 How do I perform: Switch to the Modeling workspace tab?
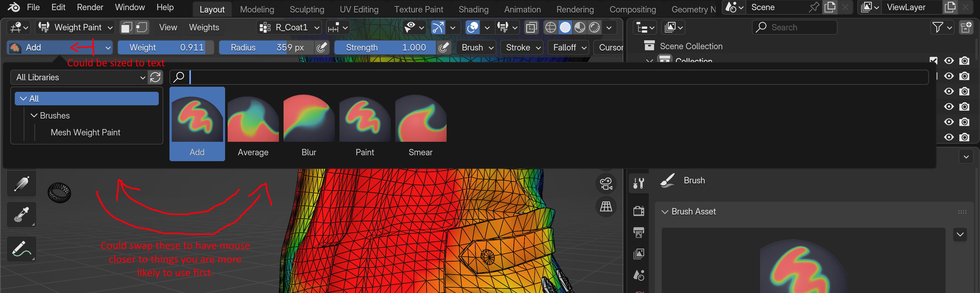click(x=257, y=9)
